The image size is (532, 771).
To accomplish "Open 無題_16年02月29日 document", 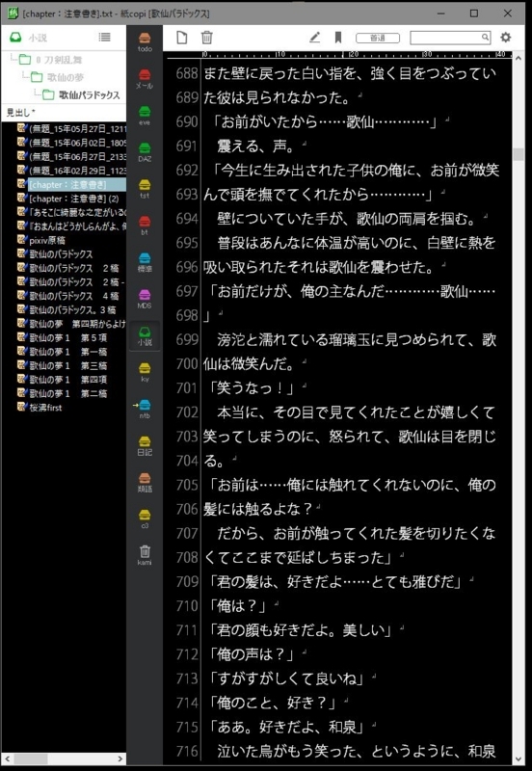I will click(x=71, y=171).
